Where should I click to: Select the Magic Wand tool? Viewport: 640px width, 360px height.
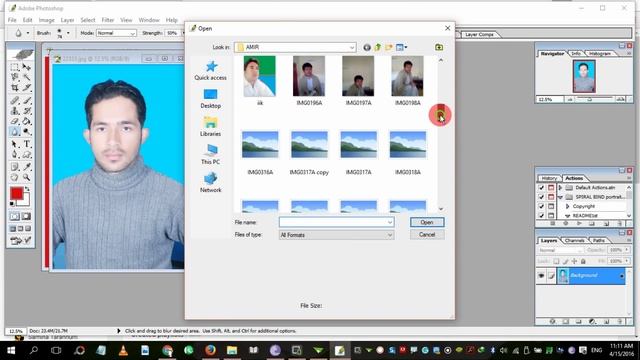click(27, 77)
